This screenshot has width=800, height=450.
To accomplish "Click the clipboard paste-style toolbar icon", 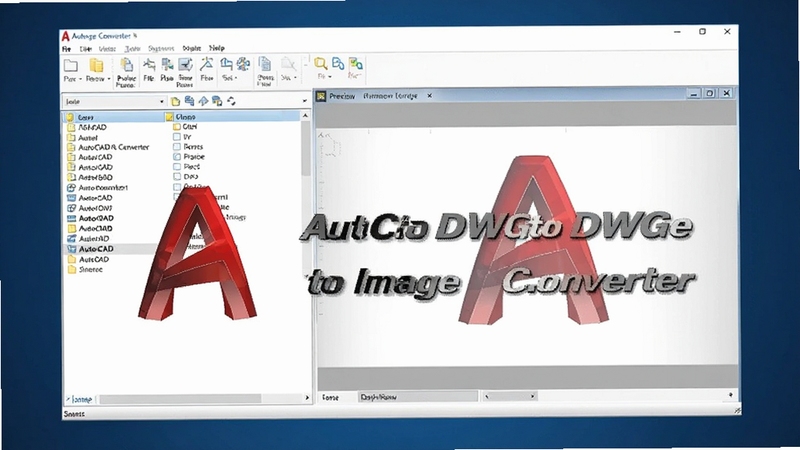I will tap(126, 65).
